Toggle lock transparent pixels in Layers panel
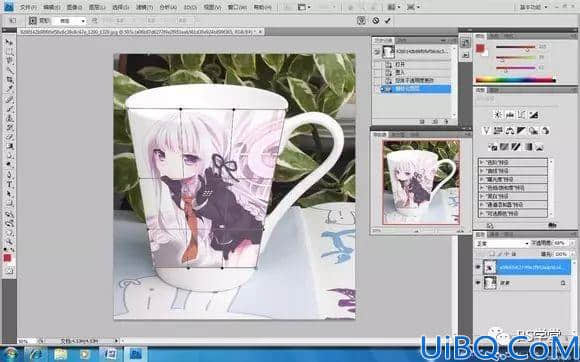The width and height of the screenshot is (580, 362). click(492, 254)
